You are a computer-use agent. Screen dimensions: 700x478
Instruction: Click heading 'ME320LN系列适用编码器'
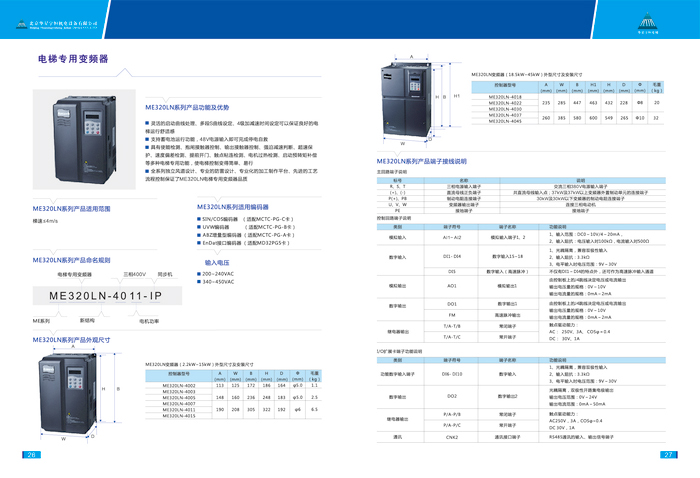(233, 207)
